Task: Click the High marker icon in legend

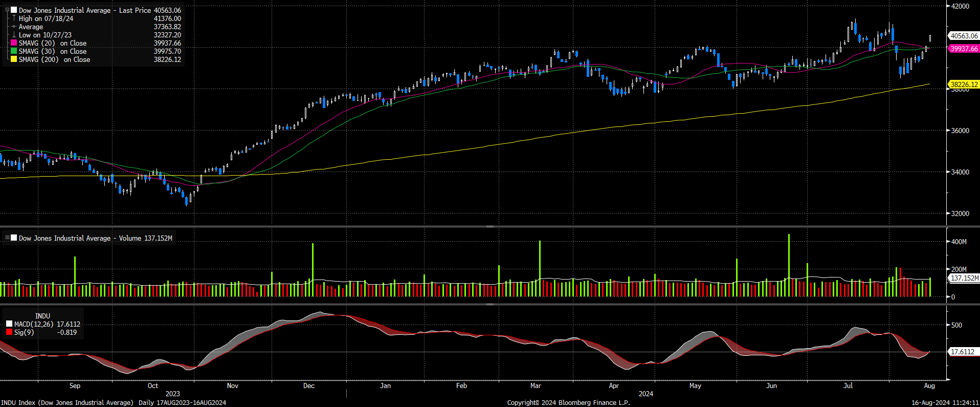Action: pos(14,18)
